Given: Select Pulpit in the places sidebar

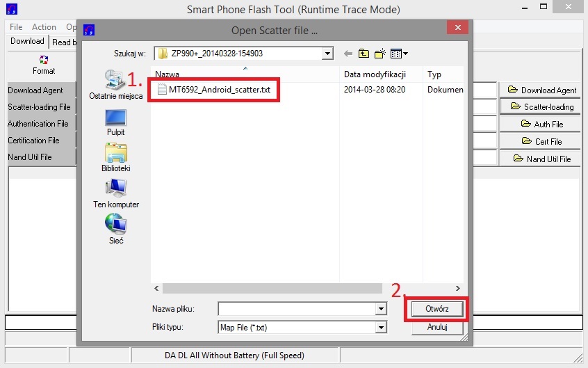Looking at the screenshot, I should [116, 122].
